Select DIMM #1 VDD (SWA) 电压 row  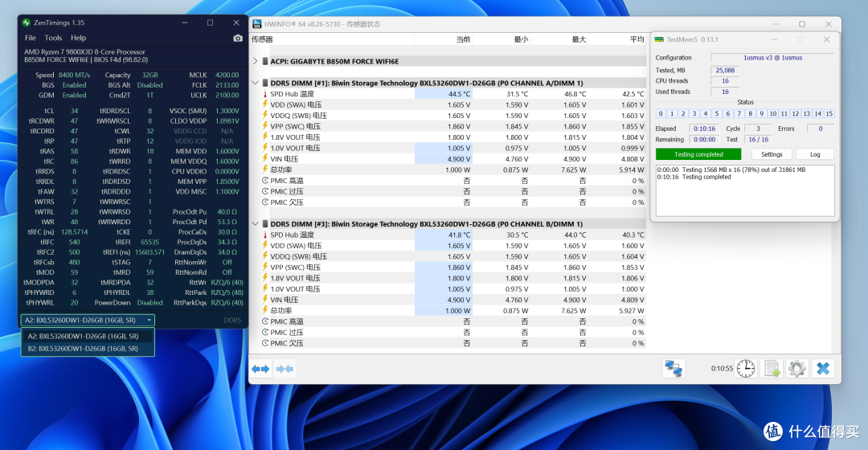click(453, 104)
